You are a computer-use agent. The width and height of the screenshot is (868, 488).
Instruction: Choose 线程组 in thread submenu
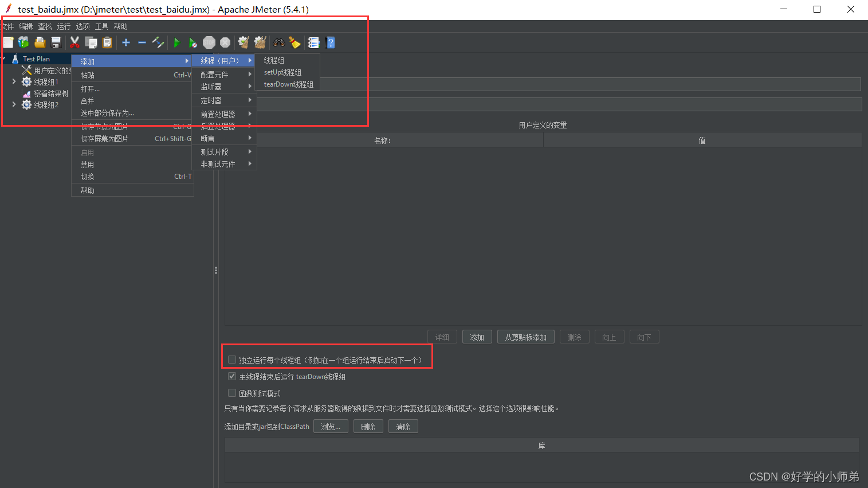pos(288,60)
